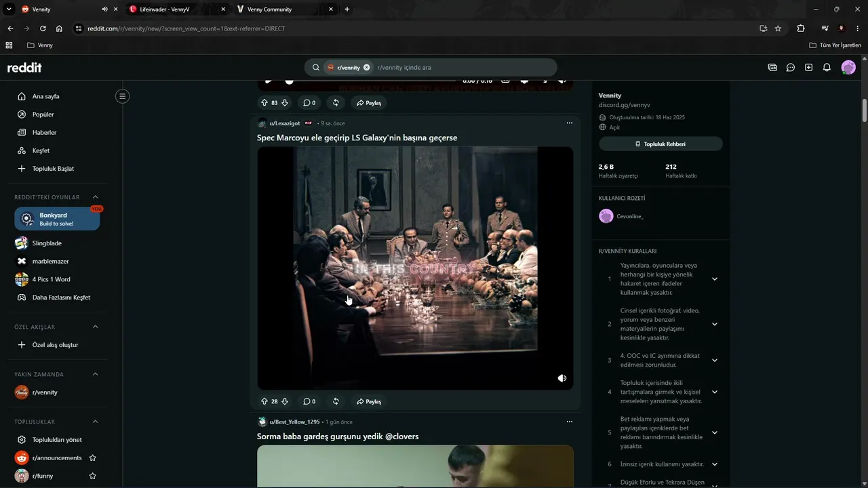Remove the r/vennity search filter chip
Viewport: 868px width, 488px height.
click(x=367, y=67)
